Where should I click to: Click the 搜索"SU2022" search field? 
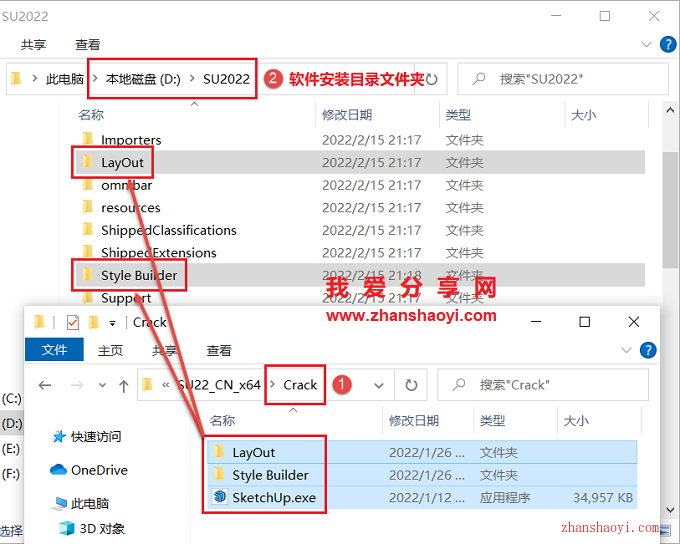563,79
